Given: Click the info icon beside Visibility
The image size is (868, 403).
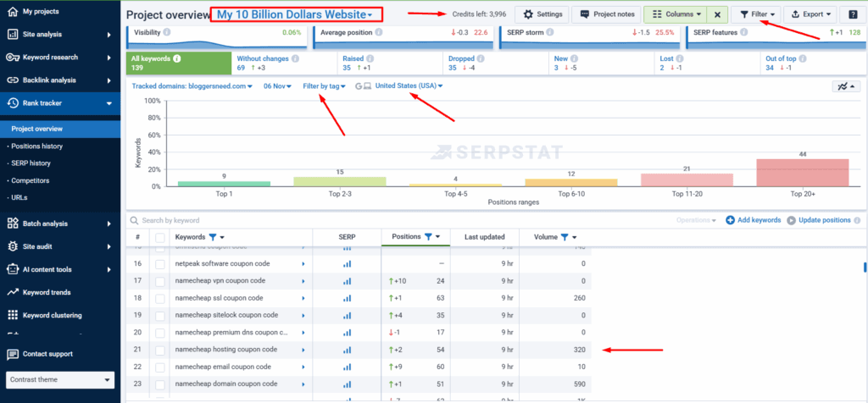Looking at the screenshot, I should pyautogui.click(x=167, y=33).
